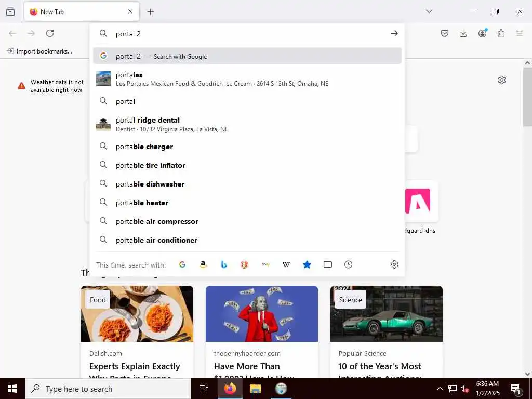Reload the current page
532x399 pixels.
point(50,33)
